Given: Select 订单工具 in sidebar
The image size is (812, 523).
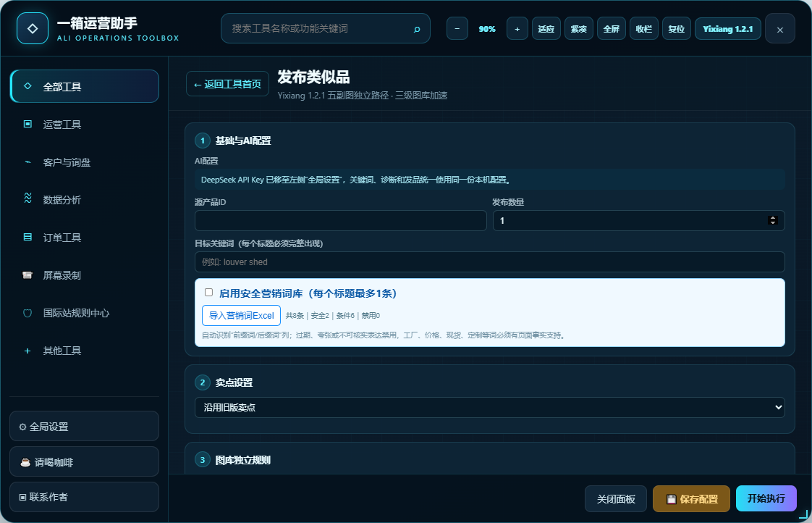Looking at the screenshot, I should 85,238.
